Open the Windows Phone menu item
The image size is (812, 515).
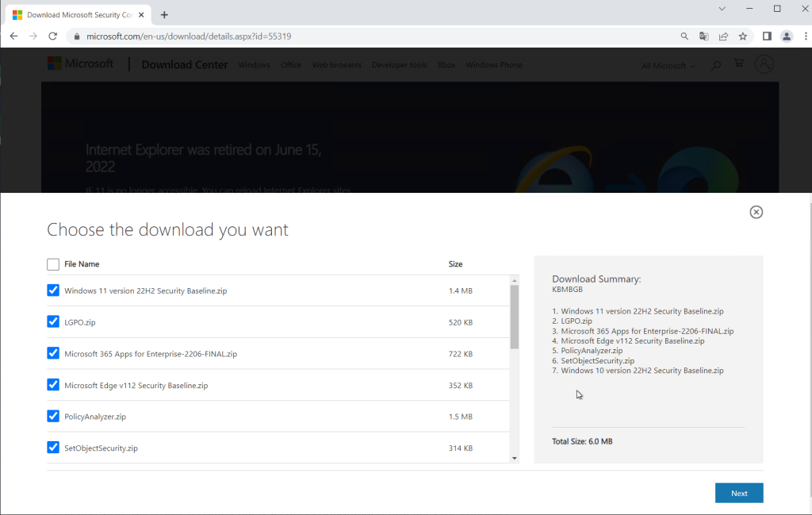(494, 65)
